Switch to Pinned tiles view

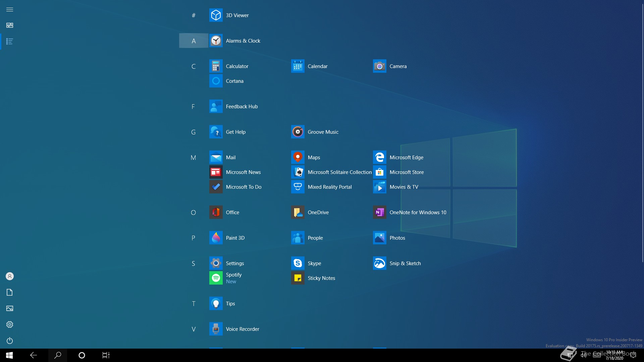pos(10,25)
